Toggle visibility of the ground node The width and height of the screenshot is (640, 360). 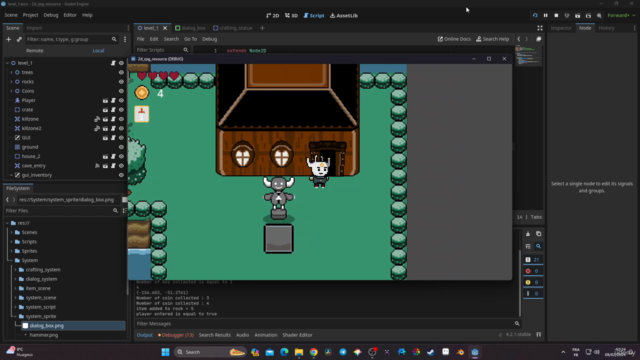[121, 147]
